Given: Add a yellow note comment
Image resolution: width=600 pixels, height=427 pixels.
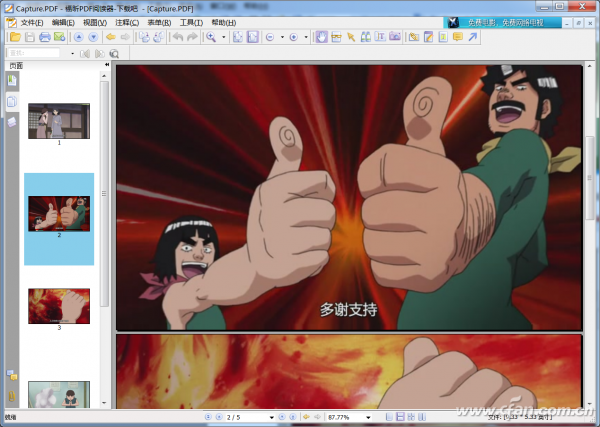Looking at the screenshot, I should pos(458,37).
